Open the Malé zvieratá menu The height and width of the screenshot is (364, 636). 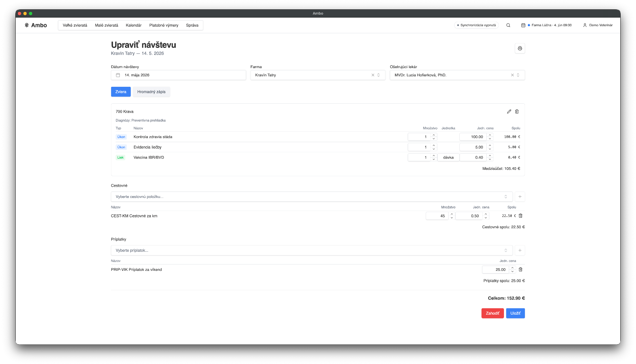pyautogui.click(x=107, y=25)
